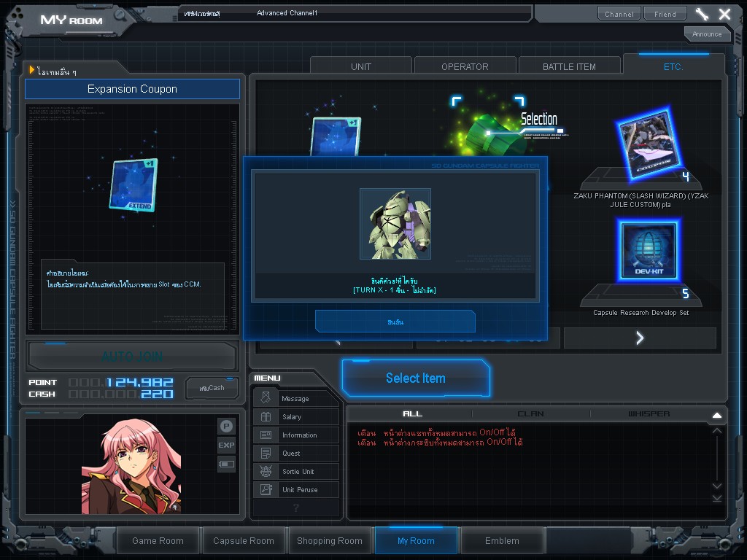This screenshot has width=747, height=560.
Task: Click the Sortie Unit Gundam head icon
Action: (x=266, y=472)
